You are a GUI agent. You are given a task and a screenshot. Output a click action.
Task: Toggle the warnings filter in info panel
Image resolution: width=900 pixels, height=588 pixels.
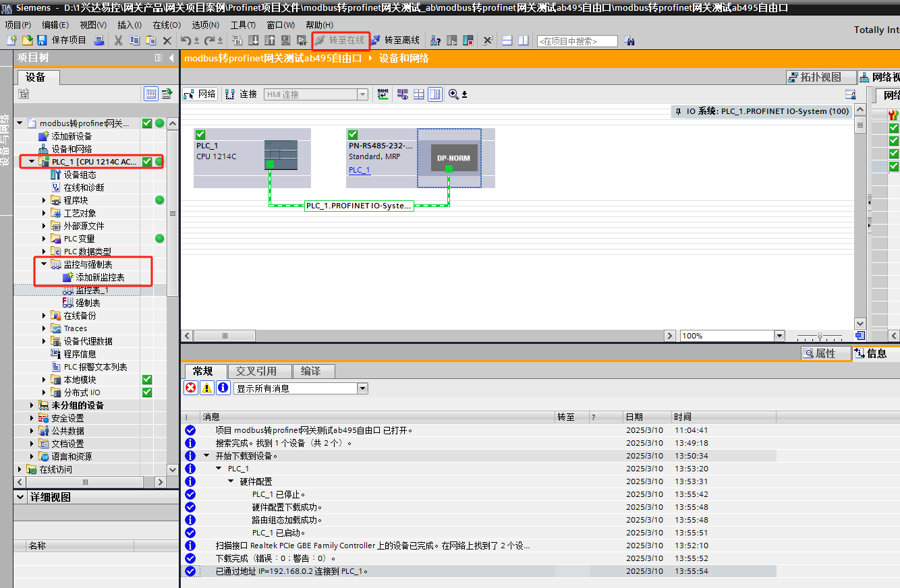point(207,388)
